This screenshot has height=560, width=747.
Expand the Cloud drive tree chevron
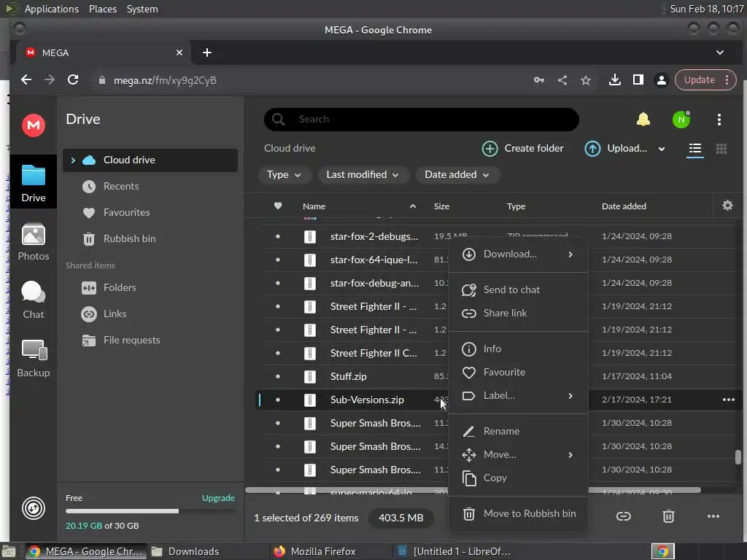(x=73, y=160)
